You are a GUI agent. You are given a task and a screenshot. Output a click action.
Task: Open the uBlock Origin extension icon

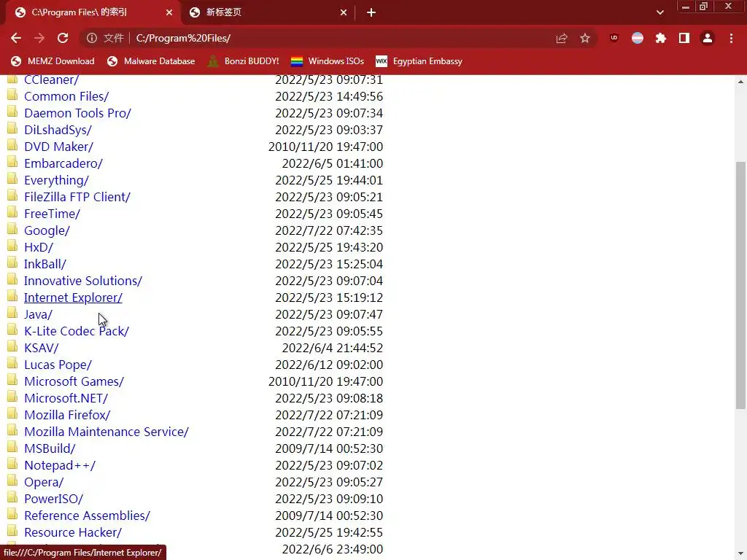tap(614, 38)
